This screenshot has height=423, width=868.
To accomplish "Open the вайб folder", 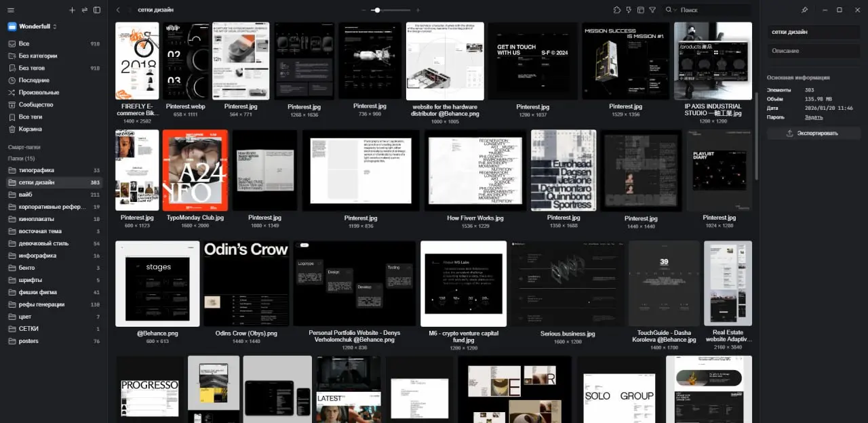I will coord(54,195).
